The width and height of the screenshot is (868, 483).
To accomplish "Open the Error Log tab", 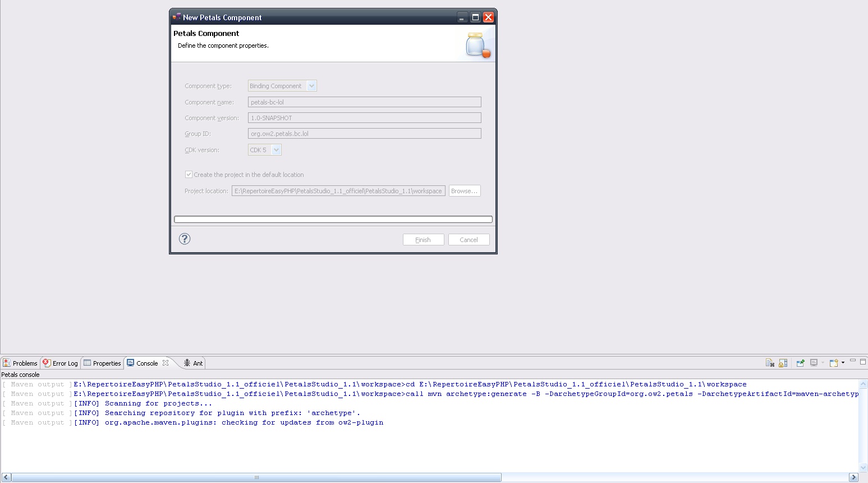I will (61, 363).
